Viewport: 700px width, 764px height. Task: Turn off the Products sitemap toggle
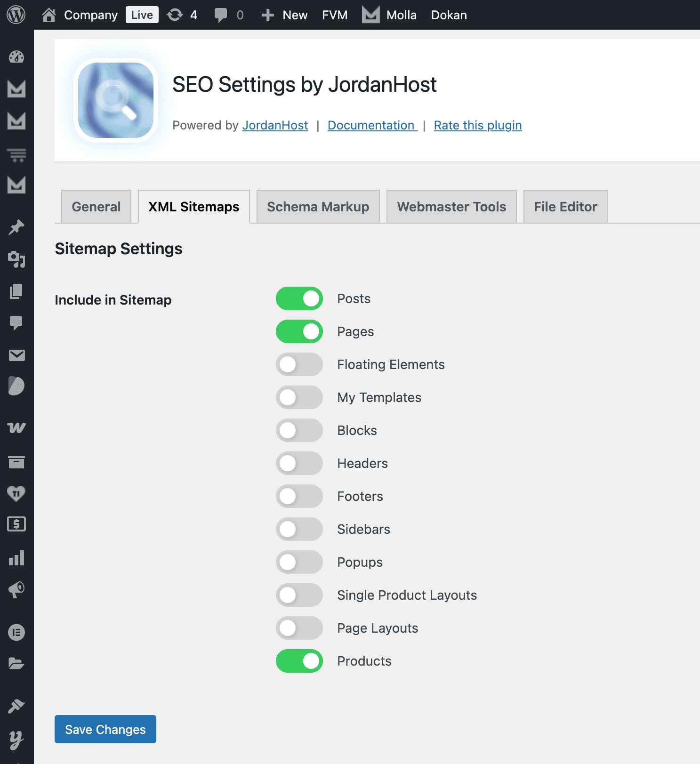click(x=299, y=661)
